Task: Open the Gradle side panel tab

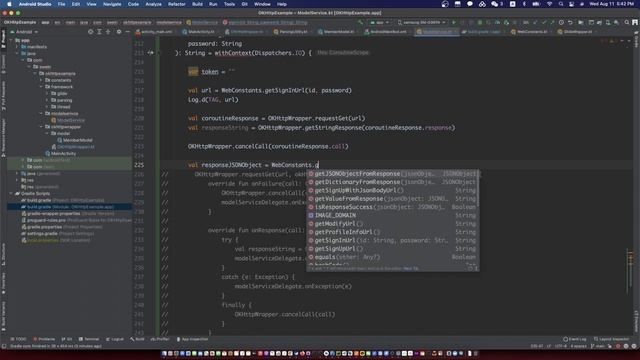Action: pos(637,40)
